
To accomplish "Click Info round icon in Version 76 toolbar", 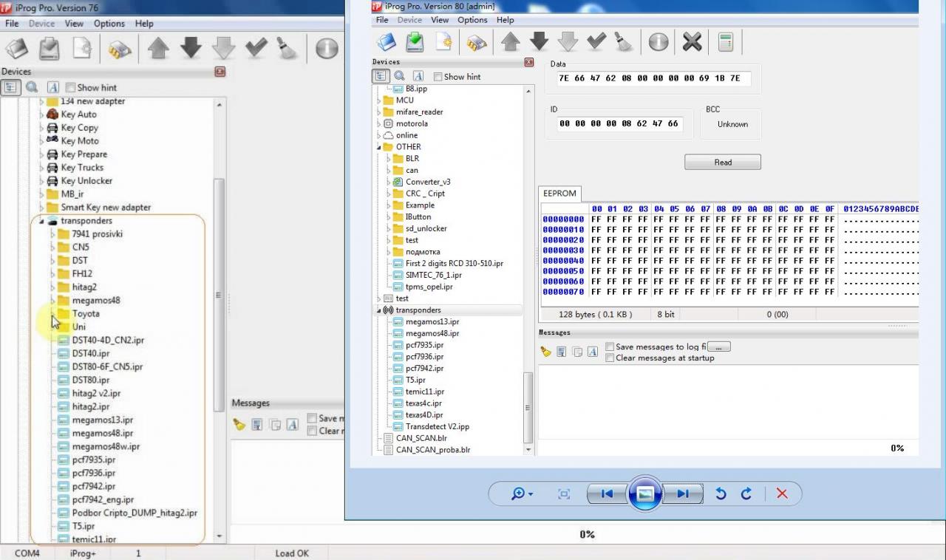I will (326, 49).
